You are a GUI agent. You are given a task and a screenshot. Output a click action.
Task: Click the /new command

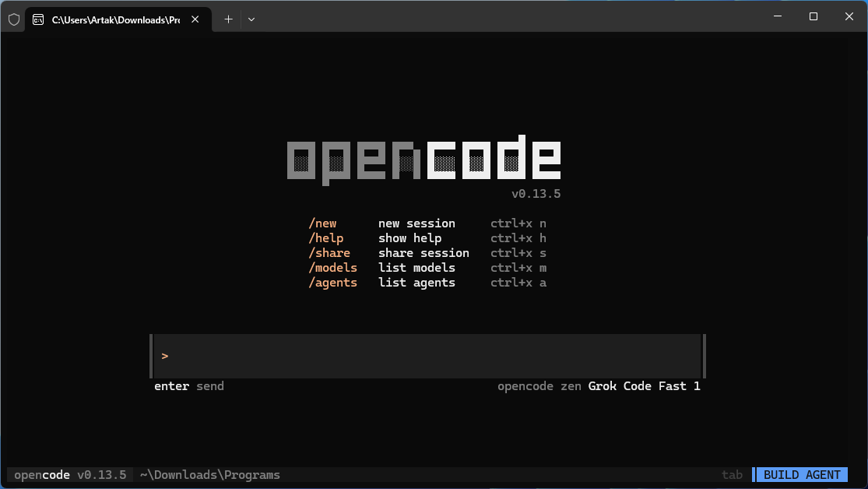[x=323, y=223]
